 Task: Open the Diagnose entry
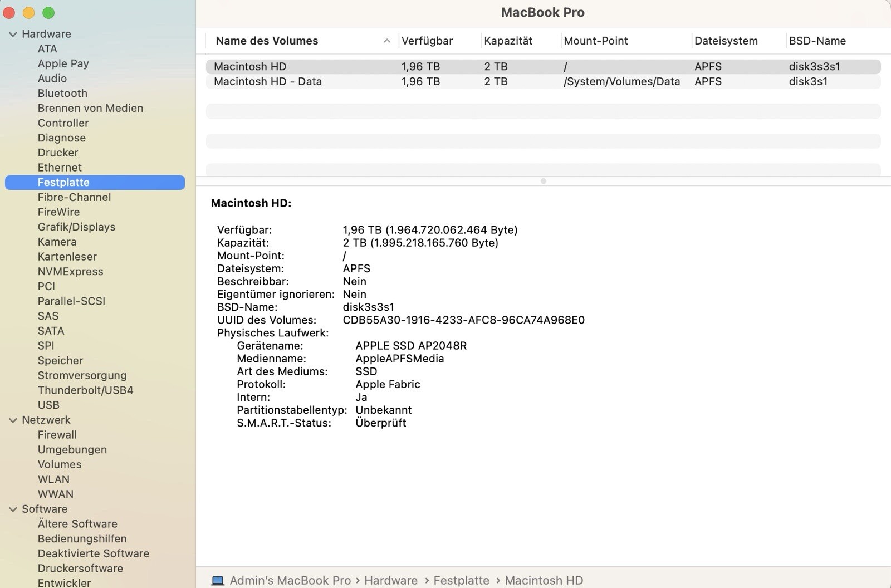(x=62, y=138)
